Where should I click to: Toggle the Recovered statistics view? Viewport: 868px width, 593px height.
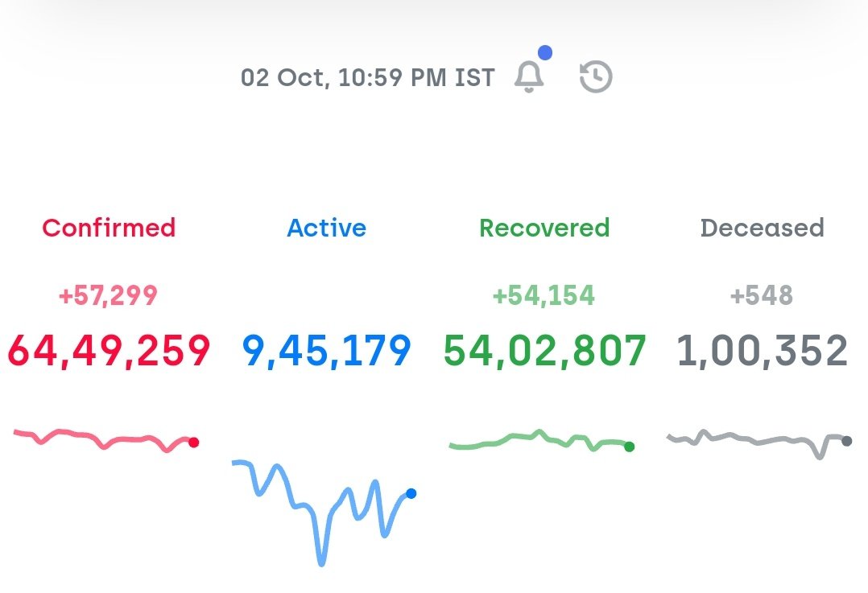(544, 228)
